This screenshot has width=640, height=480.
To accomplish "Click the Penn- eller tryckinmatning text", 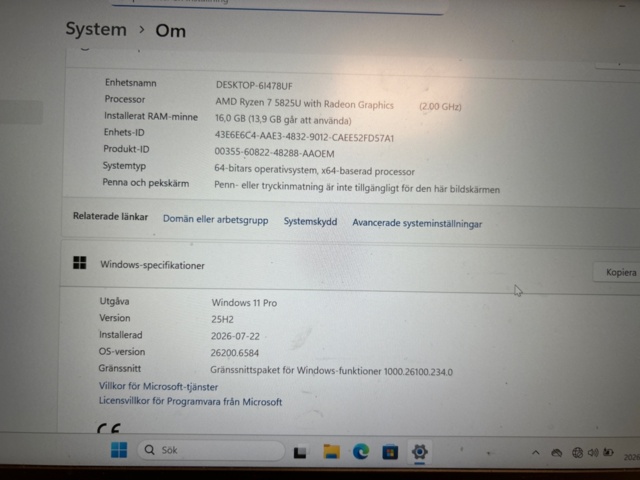I will (357, 188).
